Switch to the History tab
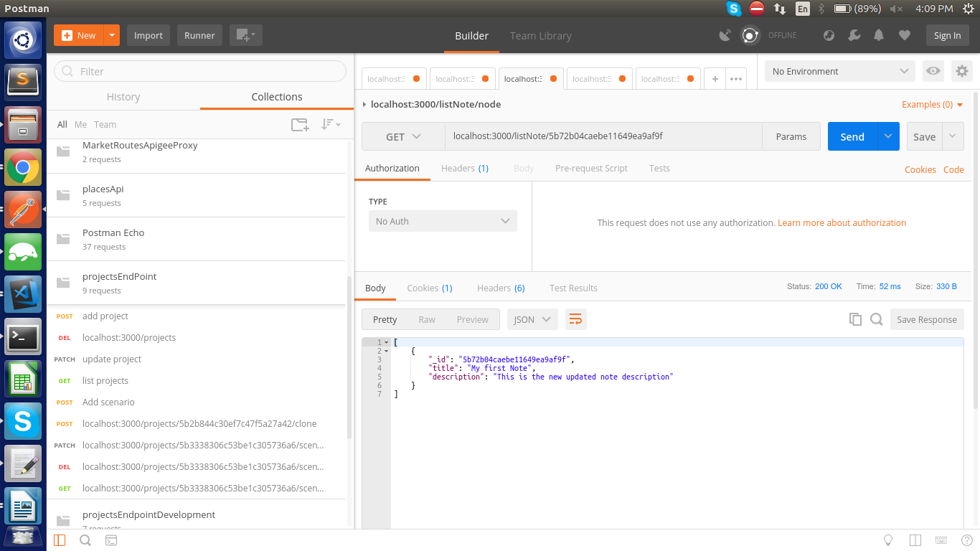The width and height of the screenshot is (980, 551). pyautogui.click(x=123, y=97)
